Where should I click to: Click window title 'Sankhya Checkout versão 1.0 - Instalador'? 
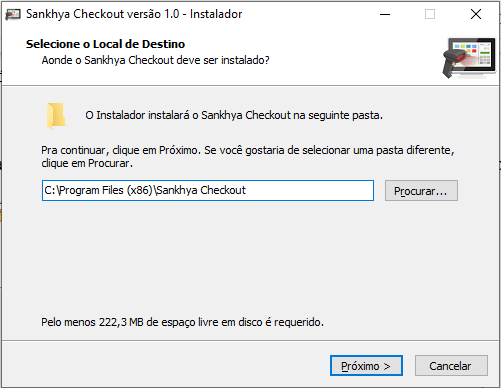click(134, 14)
